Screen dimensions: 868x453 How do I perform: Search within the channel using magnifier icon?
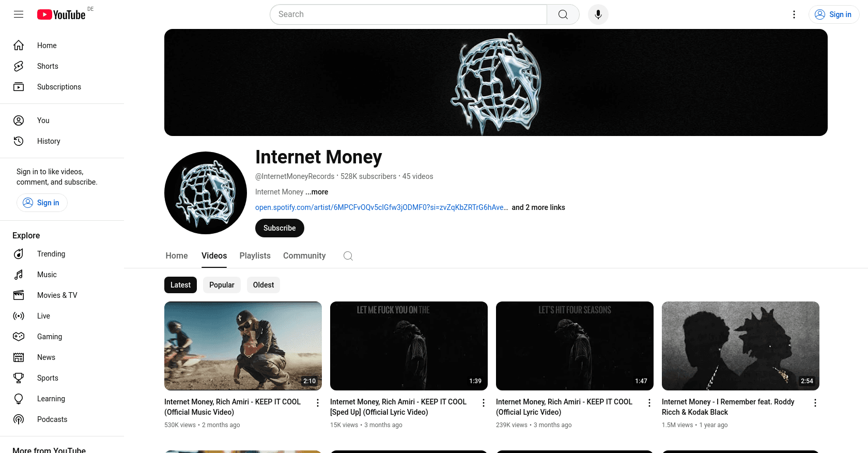point(348,256)
